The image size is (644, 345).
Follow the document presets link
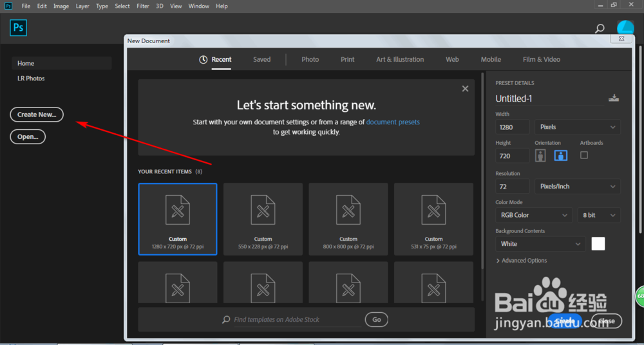393,122
